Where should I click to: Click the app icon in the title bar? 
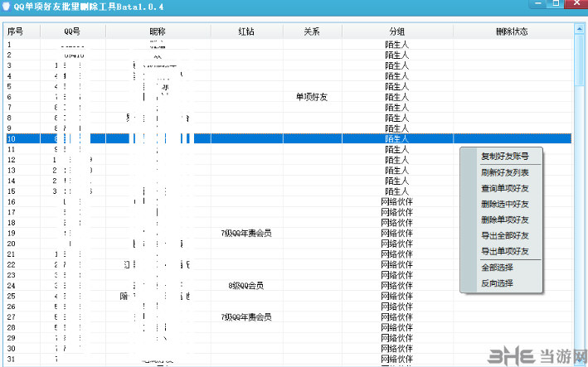pyautogui.click(x=7, y=7)
